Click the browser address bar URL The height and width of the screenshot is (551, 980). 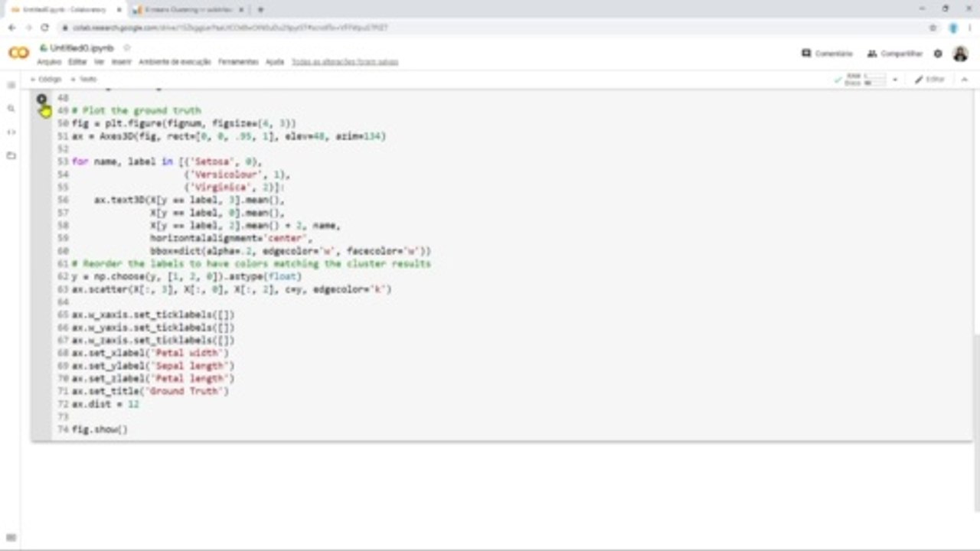click(230, 28)
